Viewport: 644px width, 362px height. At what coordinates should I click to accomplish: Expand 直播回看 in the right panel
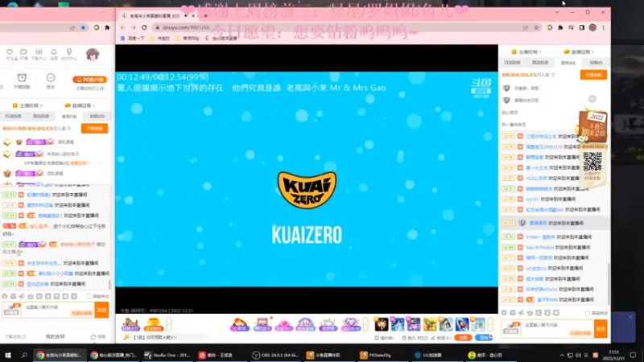(x=579, y=51)
